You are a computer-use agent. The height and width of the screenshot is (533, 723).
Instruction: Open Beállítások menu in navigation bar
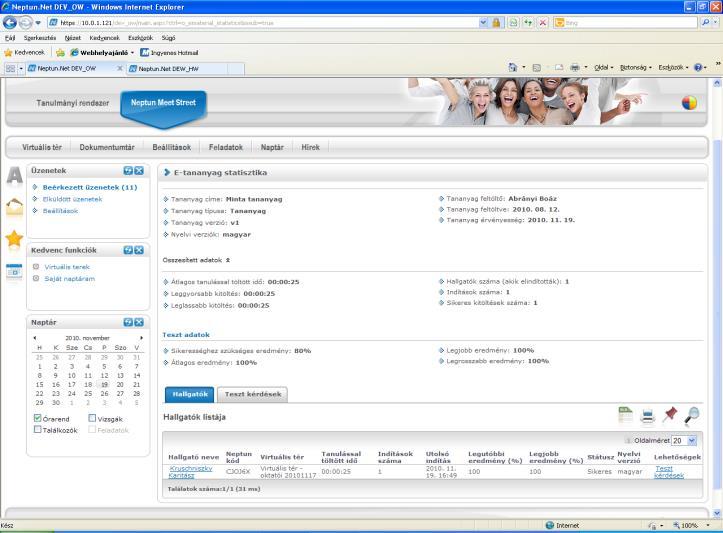click(x=172, y=147)
